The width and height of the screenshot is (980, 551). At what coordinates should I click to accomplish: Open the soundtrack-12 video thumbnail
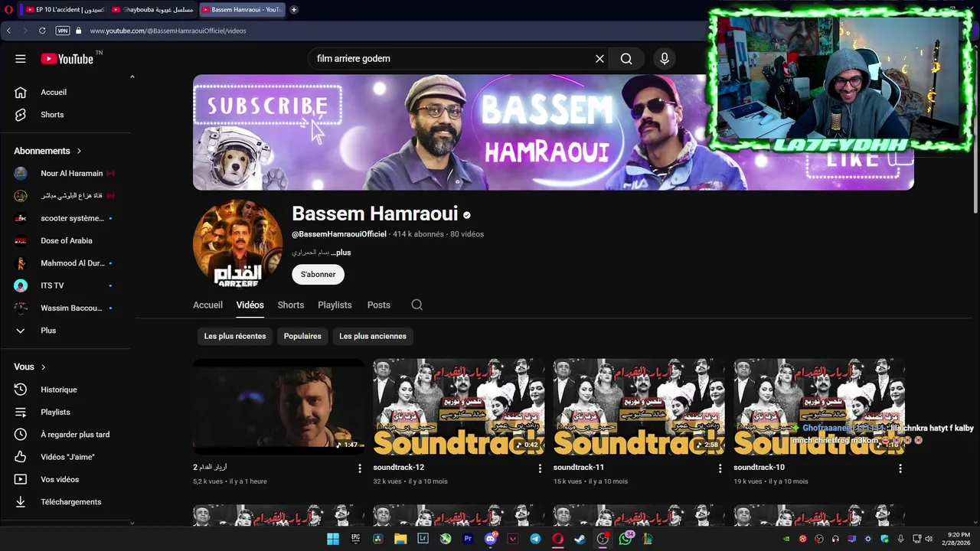click(459, 406)
